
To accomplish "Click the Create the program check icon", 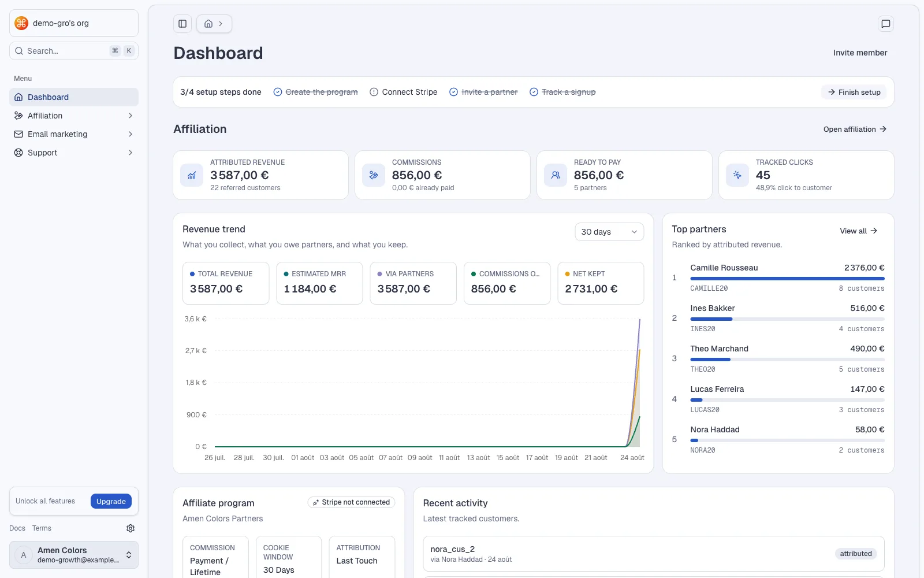I will (x=278, y=92).
